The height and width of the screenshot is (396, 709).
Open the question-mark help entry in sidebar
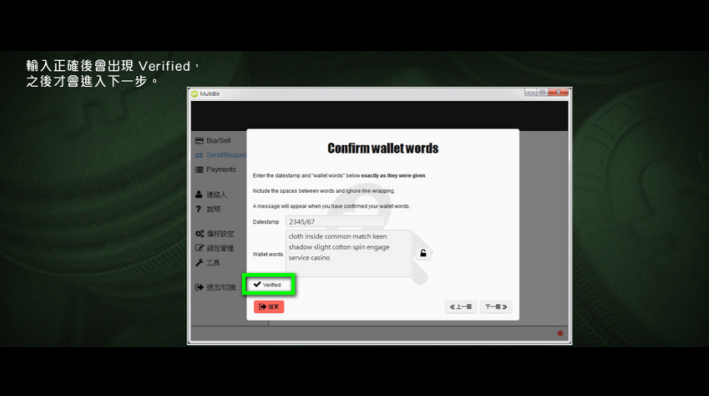coord(208,209)
